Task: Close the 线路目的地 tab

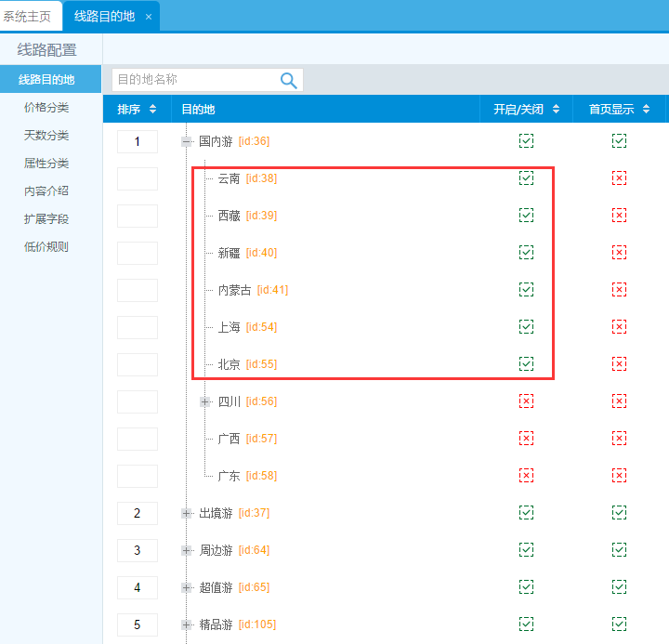Action: (149, 17)
